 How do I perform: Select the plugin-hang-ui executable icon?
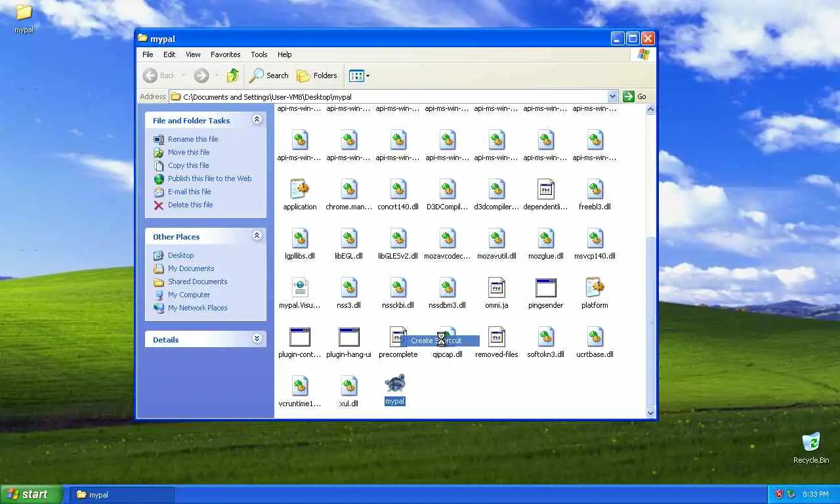coord(349,337)
